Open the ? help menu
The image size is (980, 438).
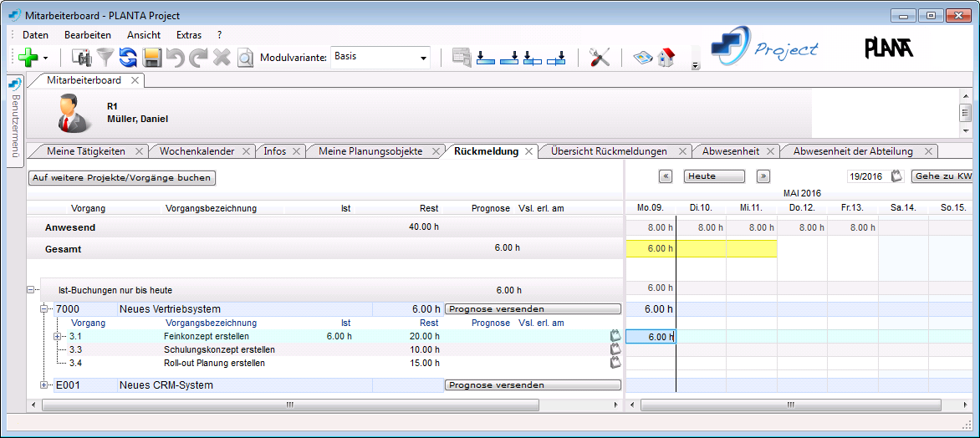[219, 35]
